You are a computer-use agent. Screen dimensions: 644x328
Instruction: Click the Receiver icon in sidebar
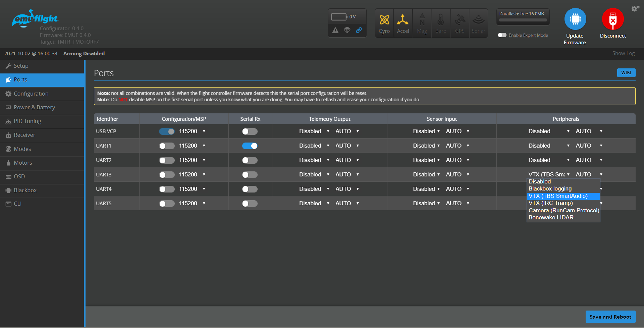point(8,135)
